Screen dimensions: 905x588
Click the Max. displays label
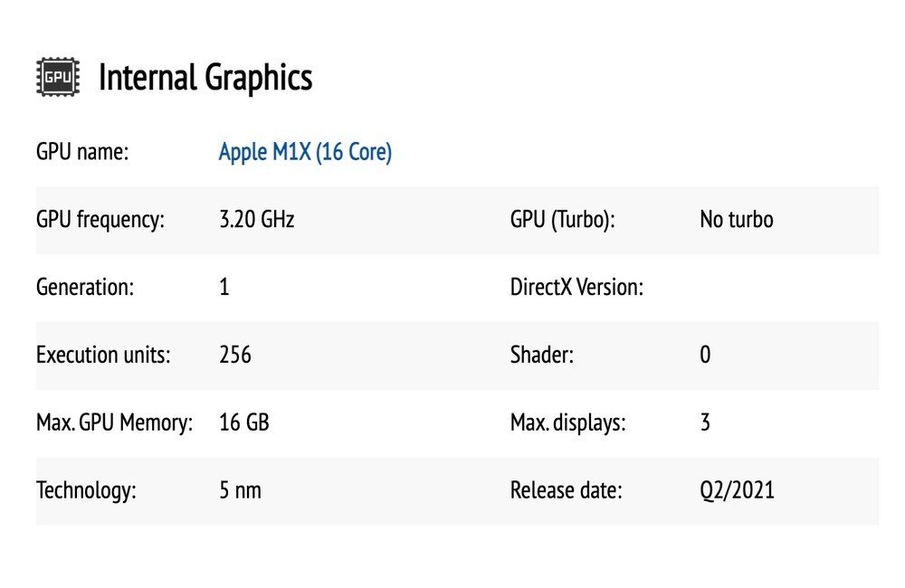[568, 422]
